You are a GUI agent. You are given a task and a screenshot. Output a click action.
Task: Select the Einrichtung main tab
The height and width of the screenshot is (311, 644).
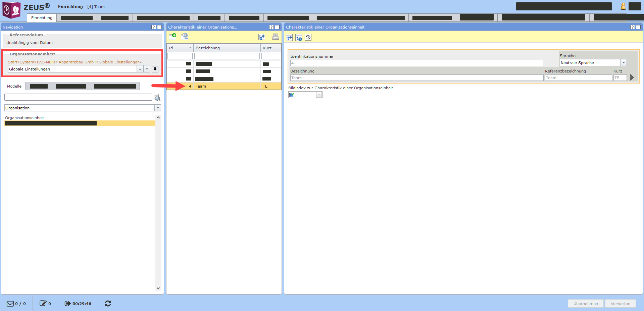(42, 18)
